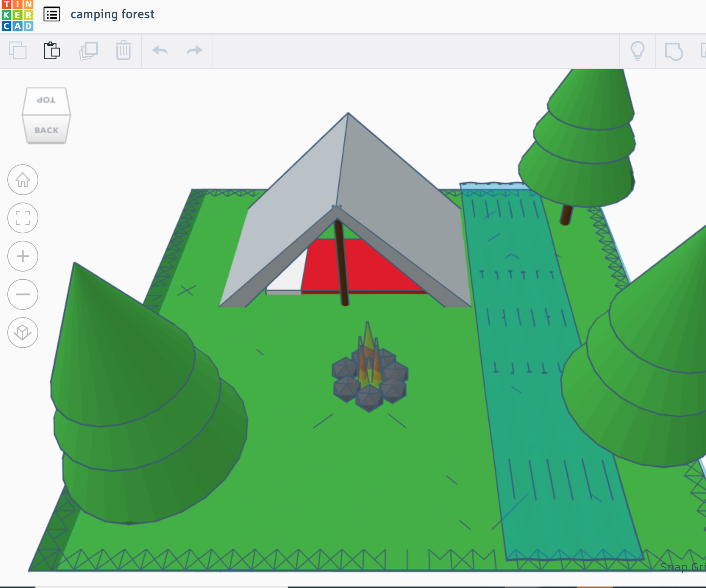
Task: Click the title 'camping forest' to rename
Action: tap(112, 14)
